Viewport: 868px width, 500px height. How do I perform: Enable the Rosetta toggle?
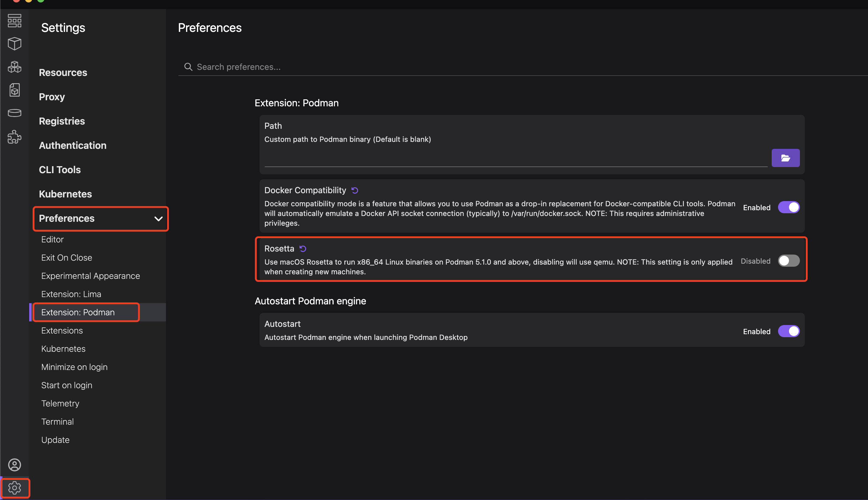[x=789, y=261]
